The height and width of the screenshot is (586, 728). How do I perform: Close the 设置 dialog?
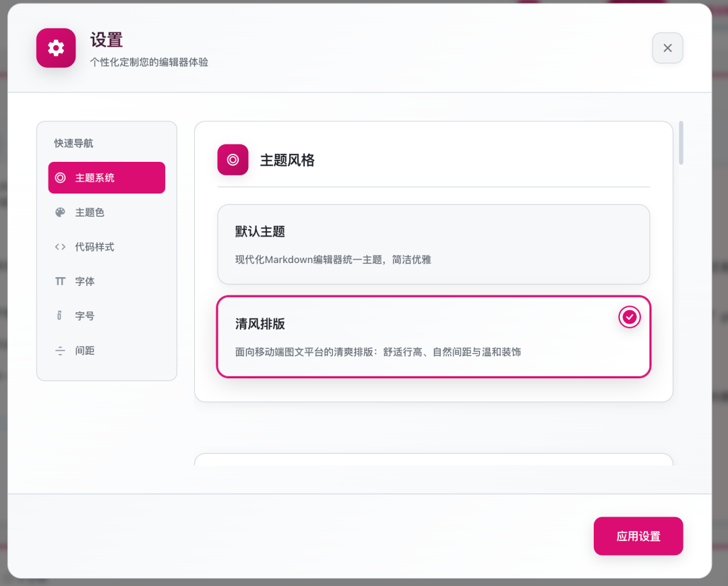coord(667,48)
